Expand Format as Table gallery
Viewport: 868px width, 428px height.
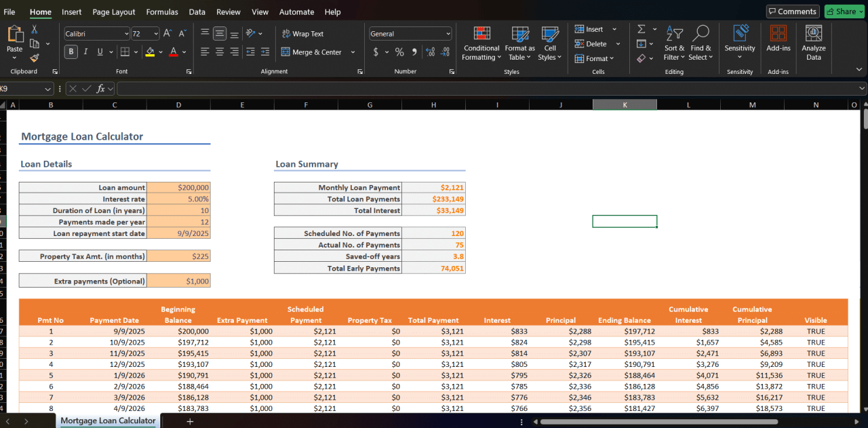(x=520, y=43)
